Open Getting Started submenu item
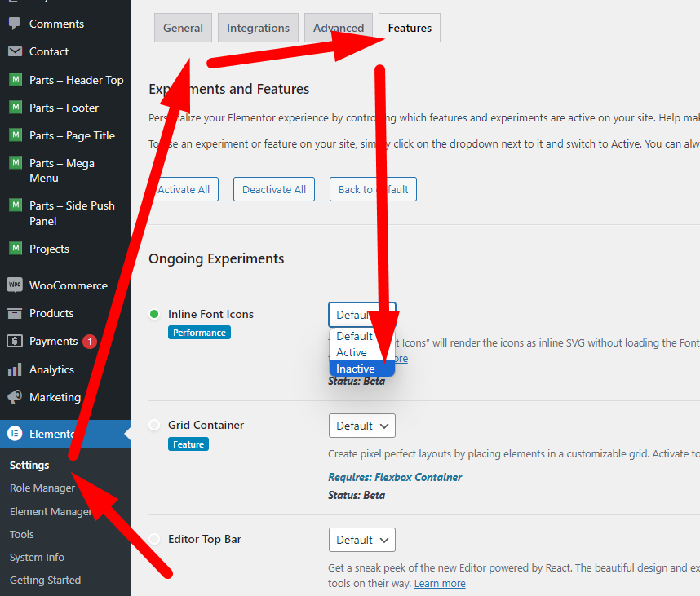This screenshot has height=596, width=700. point(46,580)
